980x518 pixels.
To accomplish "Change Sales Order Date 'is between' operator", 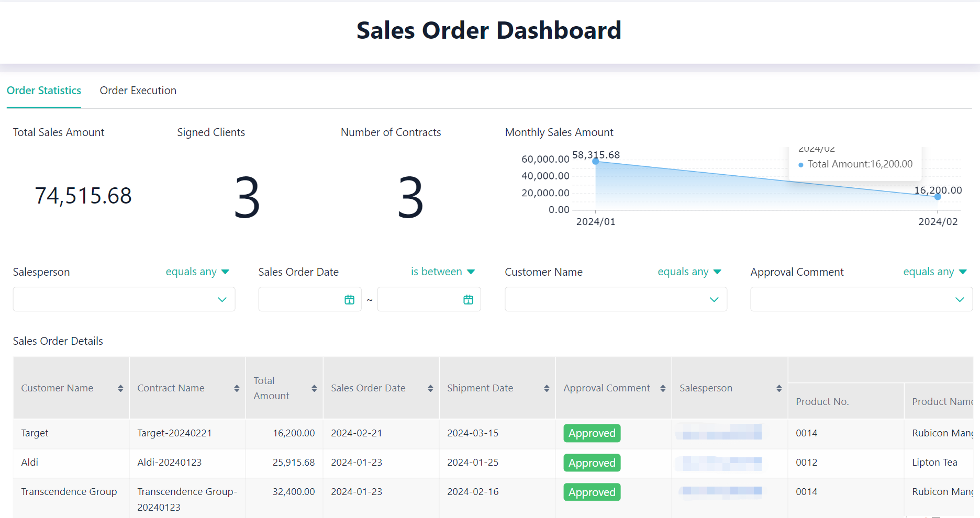I will pyautogui.click(x=442, y=272).
